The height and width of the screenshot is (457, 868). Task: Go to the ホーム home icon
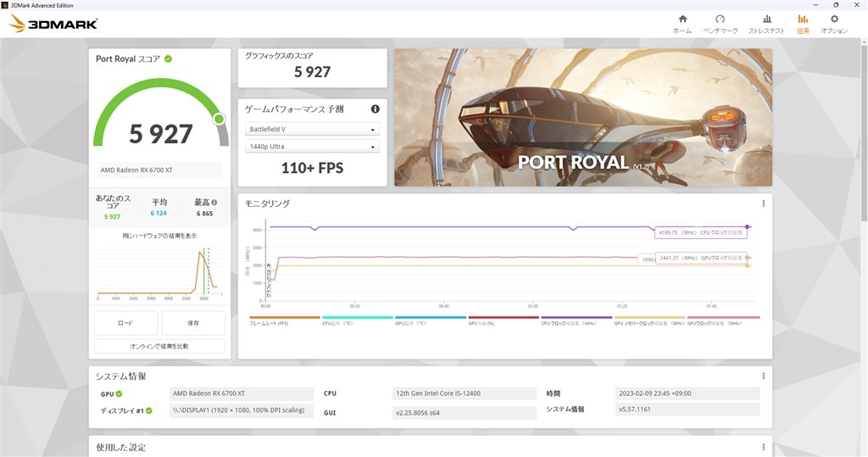682,19
